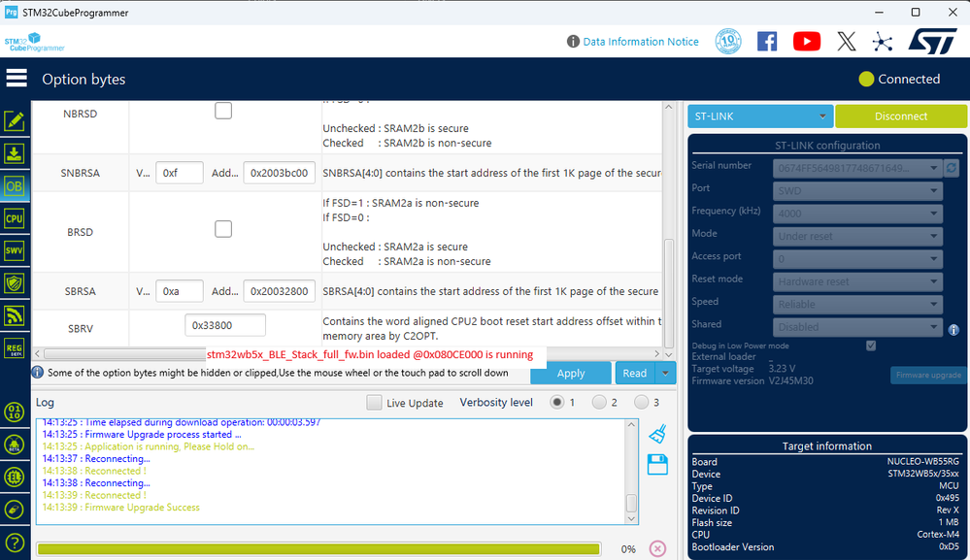Open Memory & File editing page icon
The image size is (970, 560).
[15, 120]
